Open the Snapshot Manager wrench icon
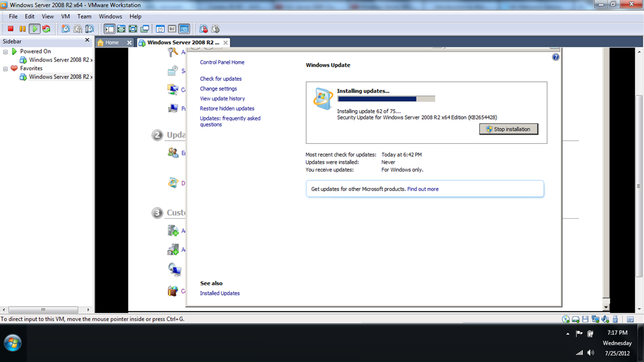 (89, 29)
